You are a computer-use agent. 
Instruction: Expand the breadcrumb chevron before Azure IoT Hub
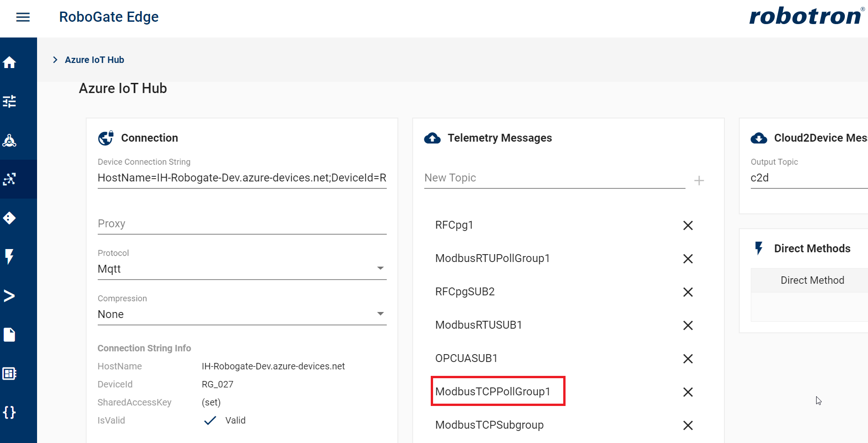point(55,60)
